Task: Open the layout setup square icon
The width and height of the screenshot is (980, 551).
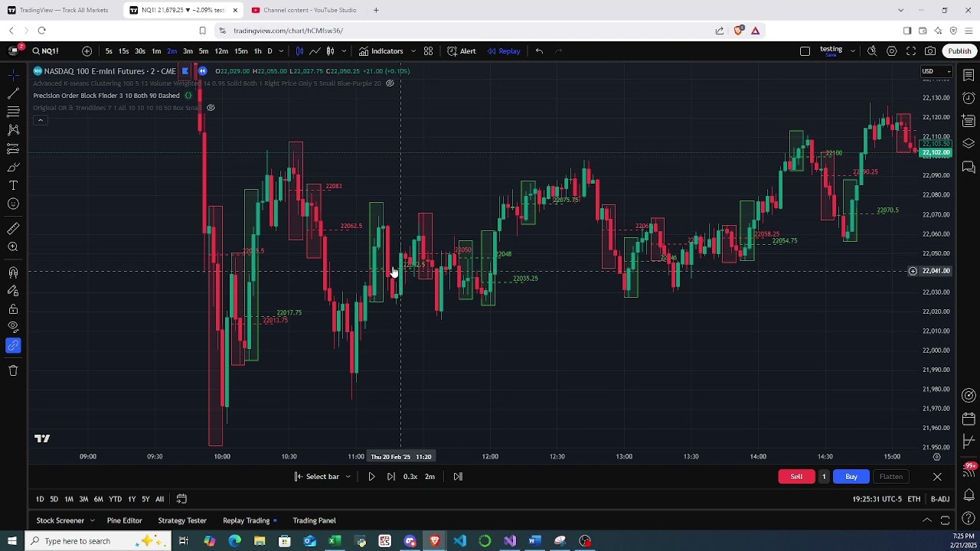Action: pyautogui.click(x=805, y=51)
